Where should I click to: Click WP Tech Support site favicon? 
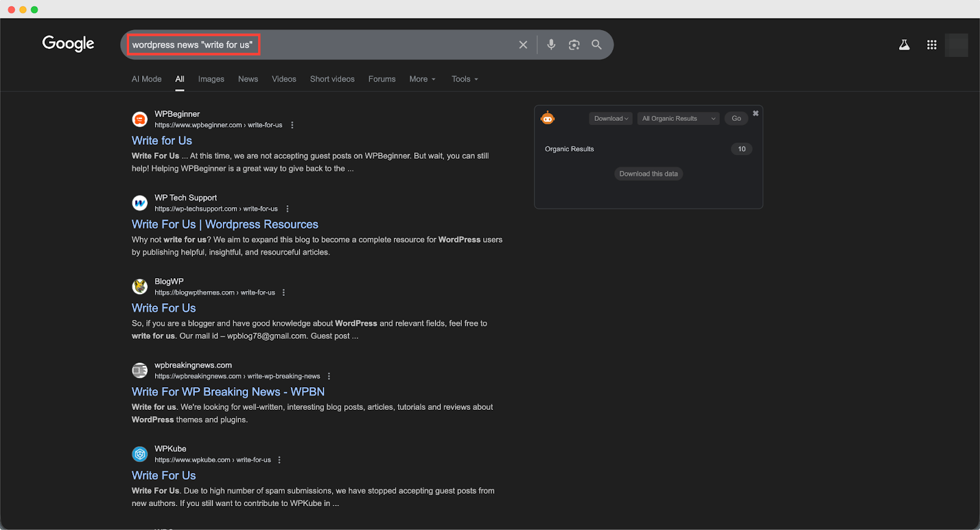(x=140, y=203)
